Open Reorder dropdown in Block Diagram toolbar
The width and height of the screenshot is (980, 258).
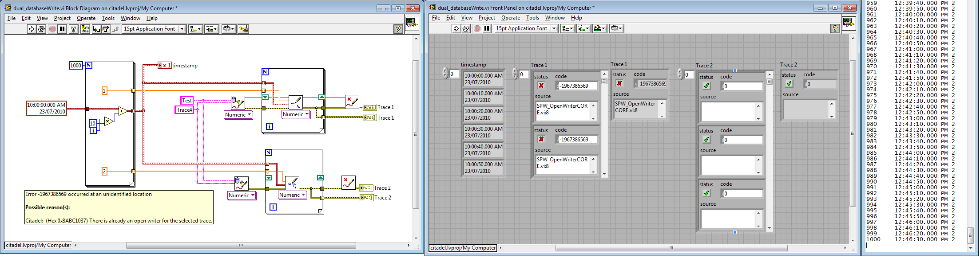click(228, 29)
